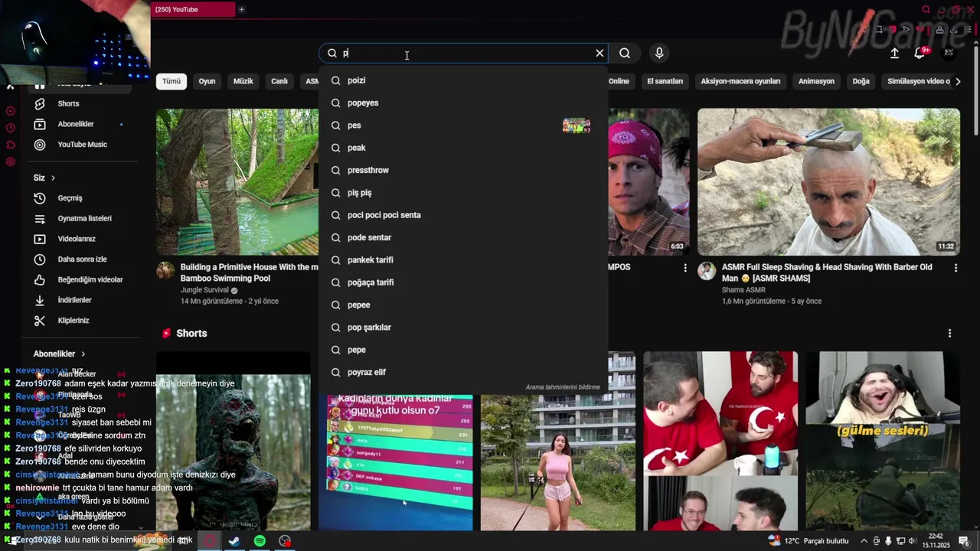The width and height of the screenshot is (980, 551).
Task: Show next category chips arrow
Action: coord(958,81)
